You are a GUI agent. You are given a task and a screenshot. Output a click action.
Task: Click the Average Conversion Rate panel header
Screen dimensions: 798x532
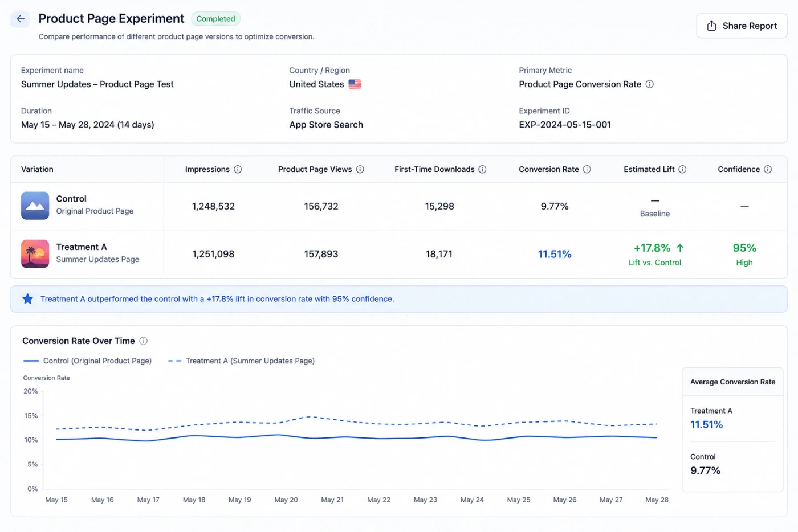(733, 382)
